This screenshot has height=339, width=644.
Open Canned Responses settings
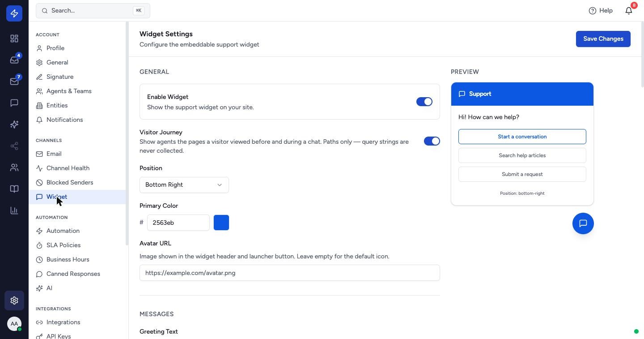point(77,274)
